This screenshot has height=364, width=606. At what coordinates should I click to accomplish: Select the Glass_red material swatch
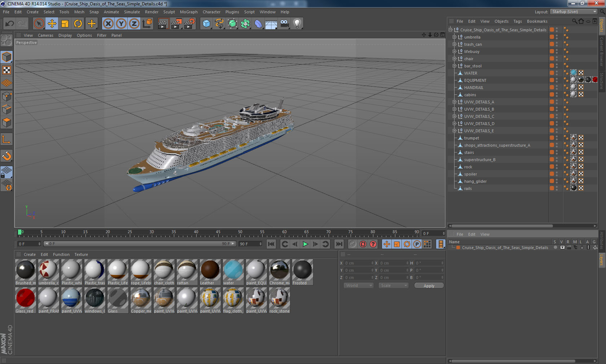[x=26, y=300]
